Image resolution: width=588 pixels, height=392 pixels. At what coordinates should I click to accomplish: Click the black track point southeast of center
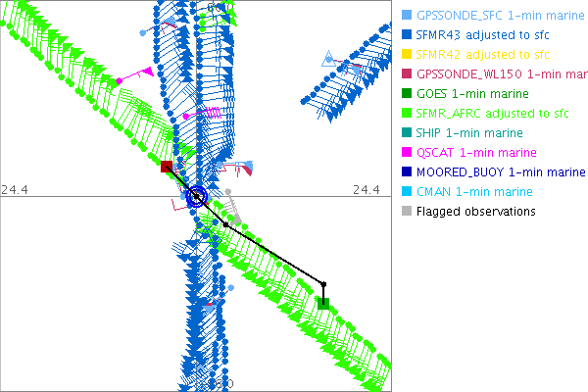click(226, 224)
